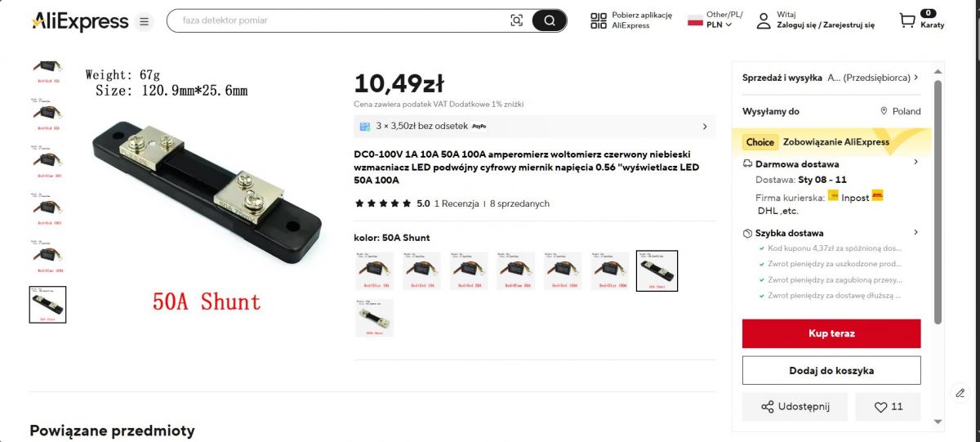Click the heart wishlist icon button
This screenshot has height=442, width=980.
pos(888,406)
